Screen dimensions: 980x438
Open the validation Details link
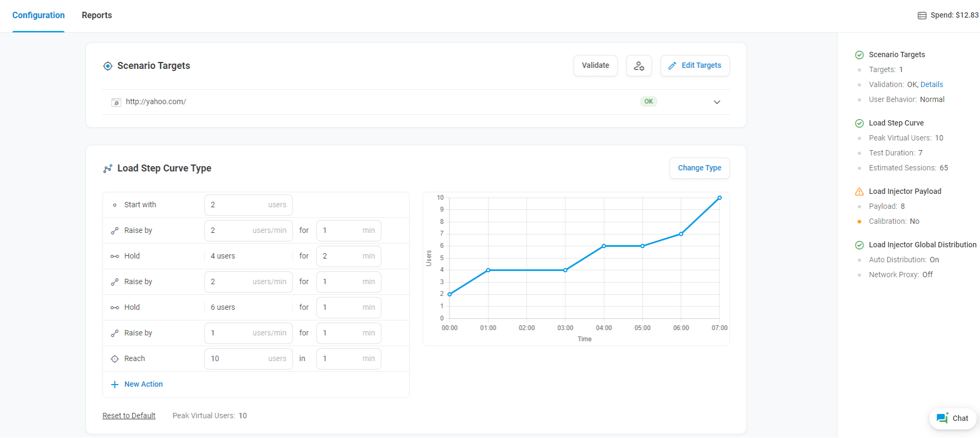click(x=932, y=85)
